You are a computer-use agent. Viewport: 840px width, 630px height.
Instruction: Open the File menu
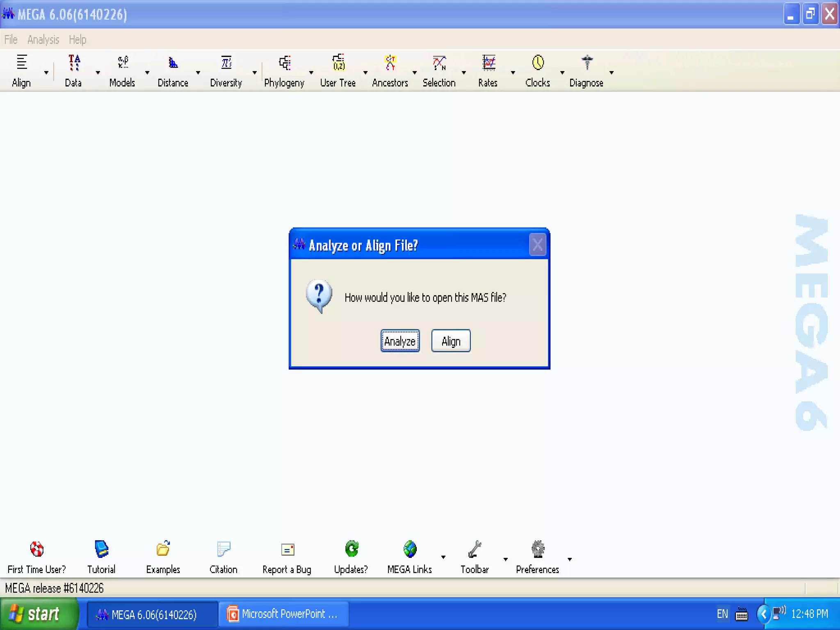(x=11, y=40)
